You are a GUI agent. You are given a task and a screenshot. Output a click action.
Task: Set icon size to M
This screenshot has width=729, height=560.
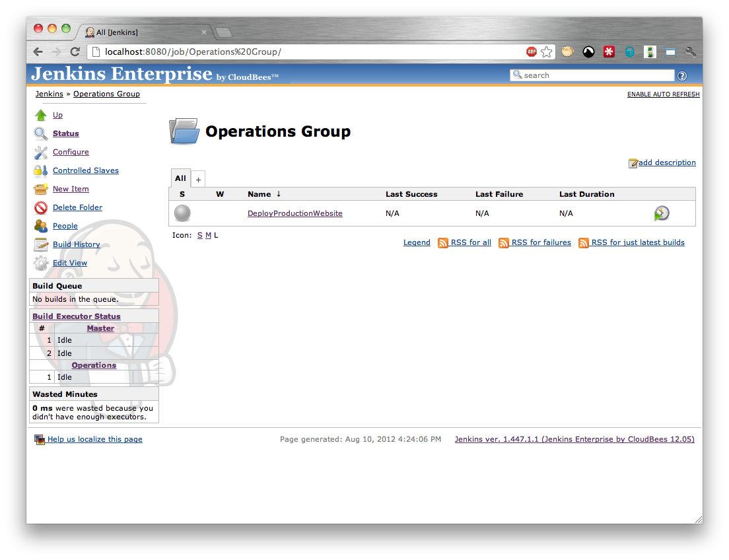208,235
